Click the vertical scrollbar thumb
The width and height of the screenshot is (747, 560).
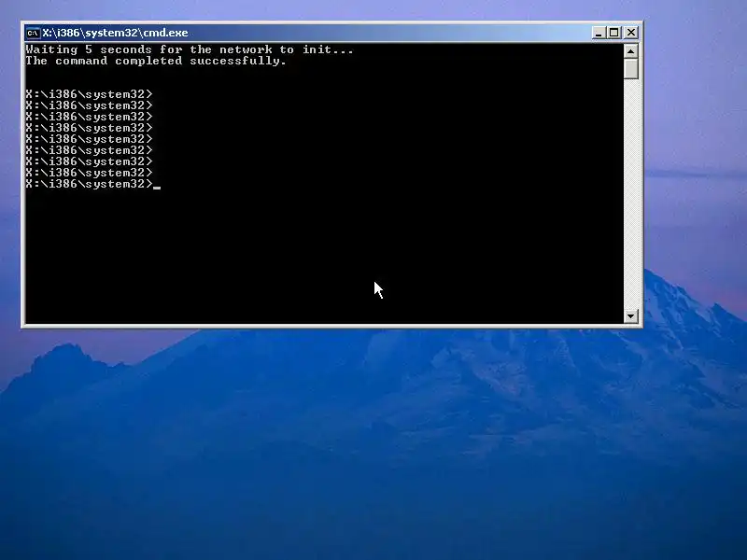[631, 68]
